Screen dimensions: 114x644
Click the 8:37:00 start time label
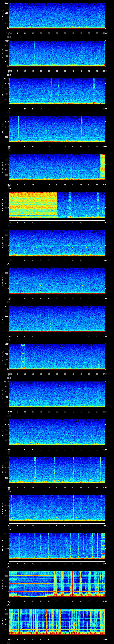click(x=9, y=412)
